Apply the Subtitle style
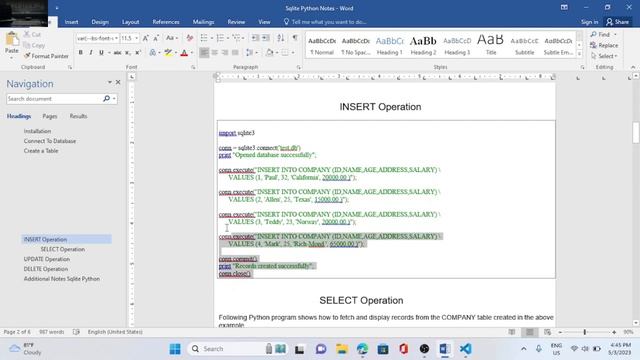This screenshot has height=360, width=640. (524, 45)
